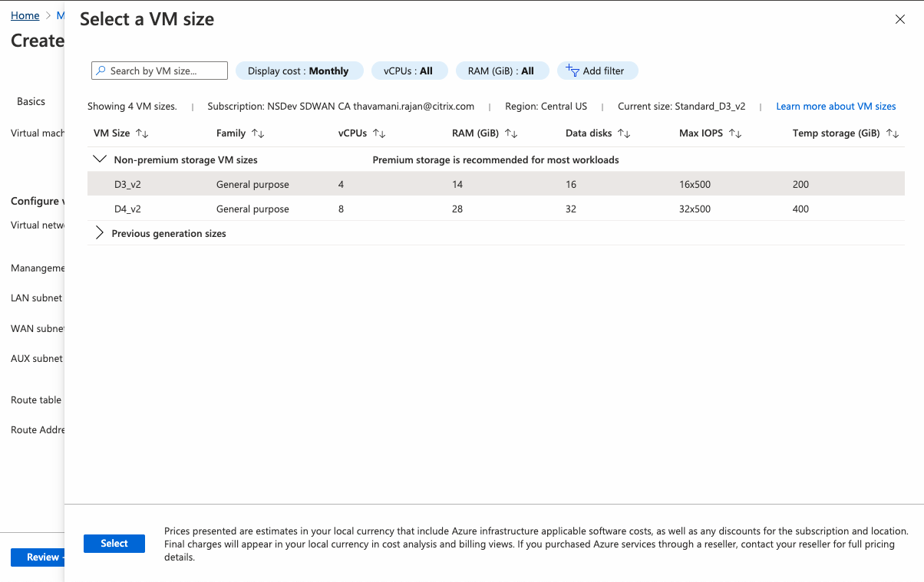Sort by vCPUs column arrows
This screenshot has height=582, width=924.
click(379, 133)
